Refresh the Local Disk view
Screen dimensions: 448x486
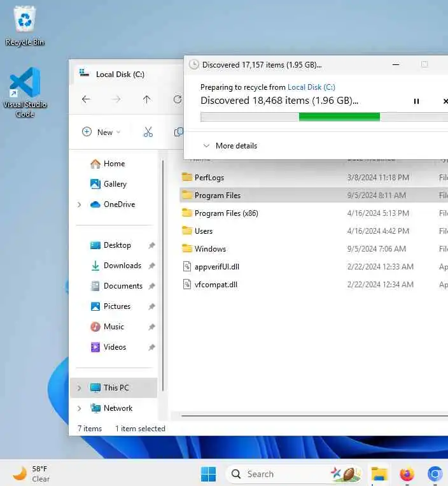click(x=178, y=99)
